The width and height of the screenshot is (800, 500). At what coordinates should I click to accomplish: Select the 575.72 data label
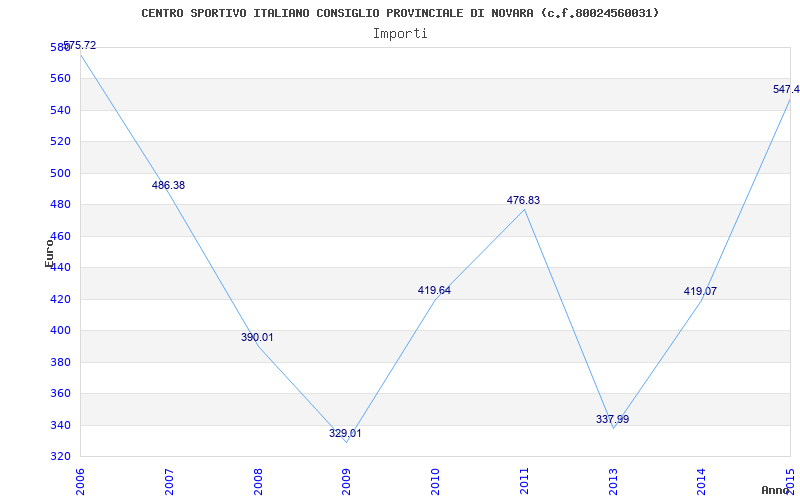(x=80, y=45)
